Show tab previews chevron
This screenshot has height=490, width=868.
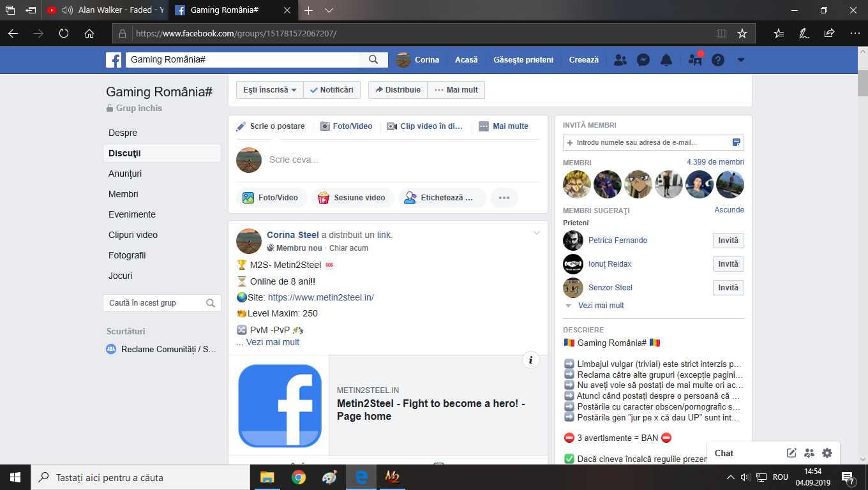point(329,10)
